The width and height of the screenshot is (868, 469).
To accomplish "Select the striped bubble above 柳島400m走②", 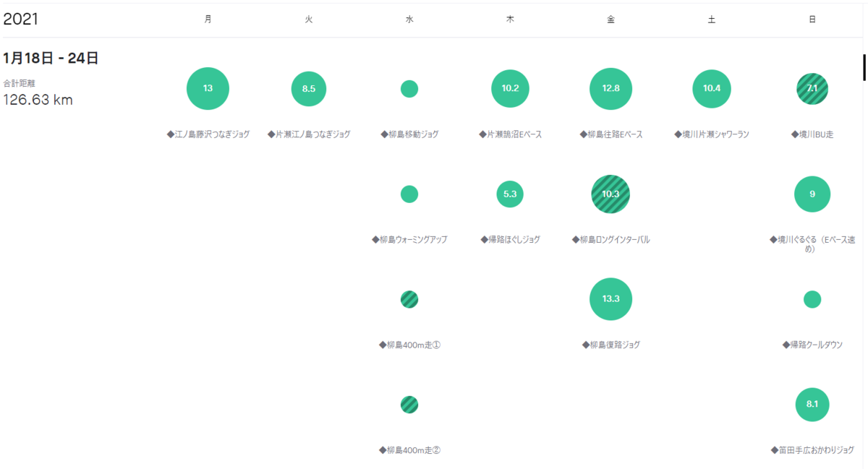I will (x=409, y=405).
